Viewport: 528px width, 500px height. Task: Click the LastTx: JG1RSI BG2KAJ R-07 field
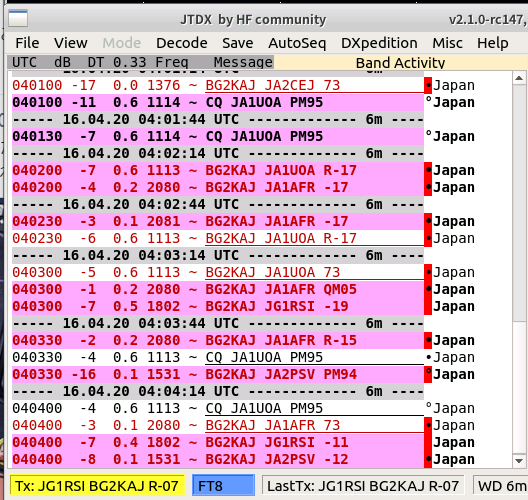[363, 486]
